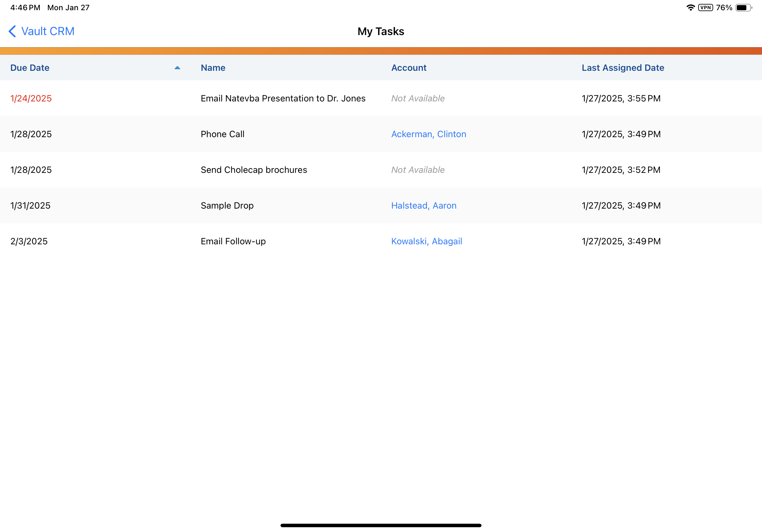Open the Ackerman, Clinton account link
762x532 pixels.
[429, 134]
